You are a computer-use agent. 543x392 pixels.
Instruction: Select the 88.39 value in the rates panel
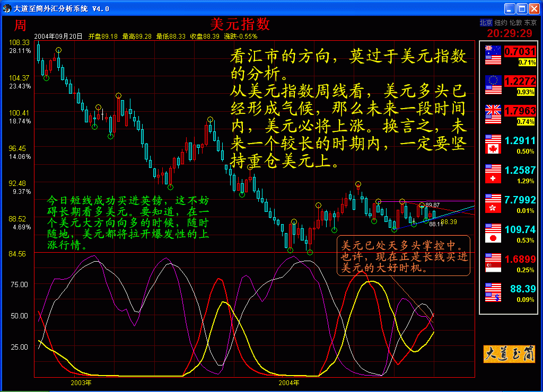[522, 289]
